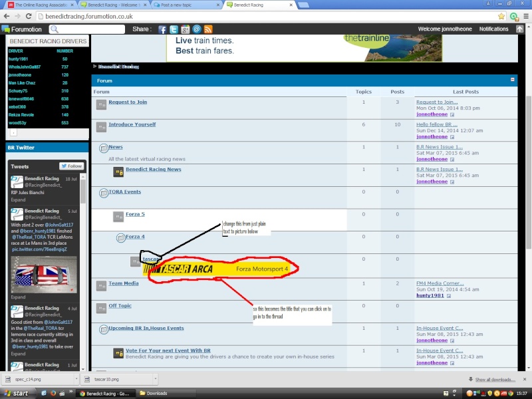The image size is (532, 399).
Task: Expand the RIP Jules Bianchi tweet
Action: pos(18,200)
